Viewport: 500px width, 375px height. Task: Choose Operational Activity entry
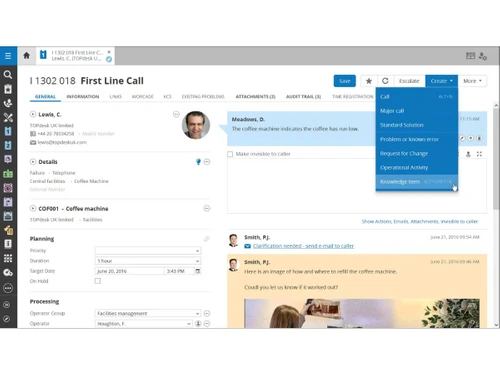coord(417,167)
